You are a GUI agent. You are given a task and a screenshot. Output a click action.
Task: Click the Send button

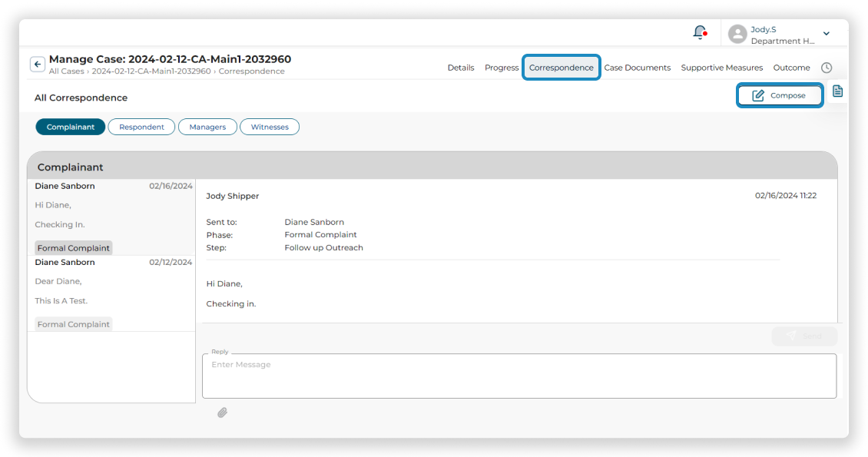[804, 336]
